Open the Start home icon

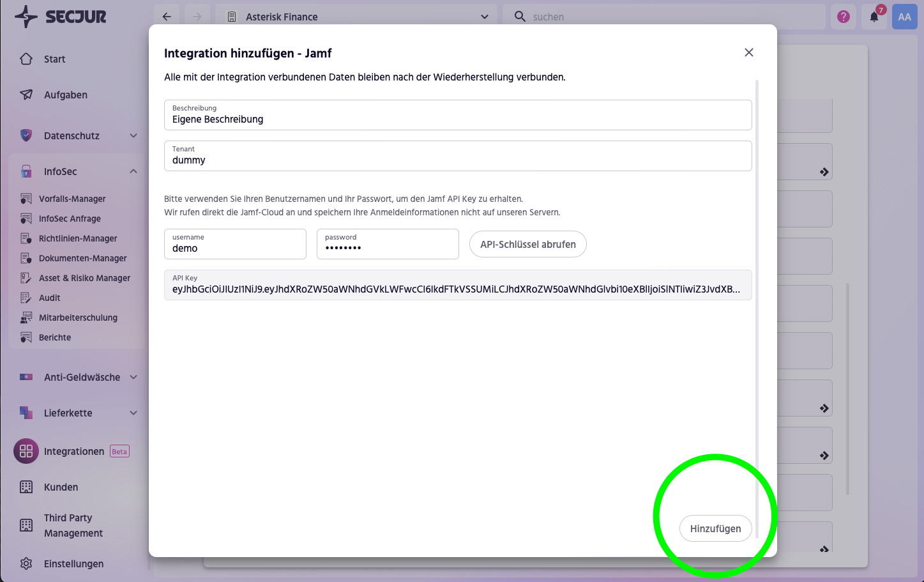tap(26, 59)
